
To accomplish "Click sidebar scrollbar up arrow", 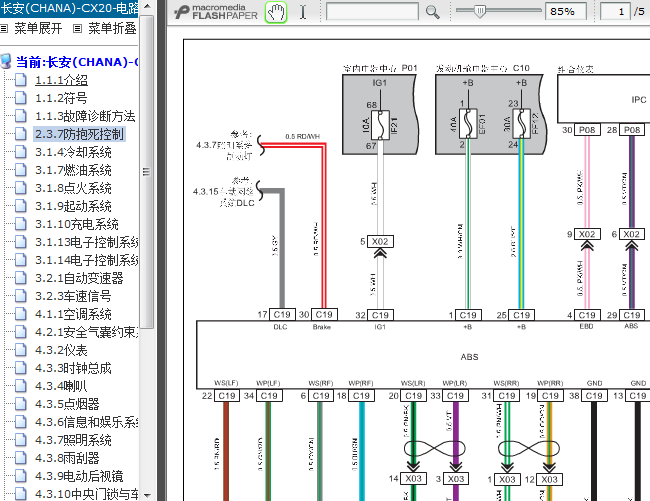I will pos(147,7).
